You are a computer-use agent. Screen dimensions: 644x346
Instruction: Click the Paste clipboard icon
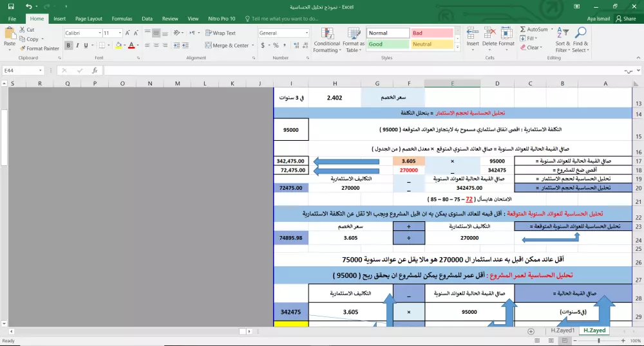point(10,33)
